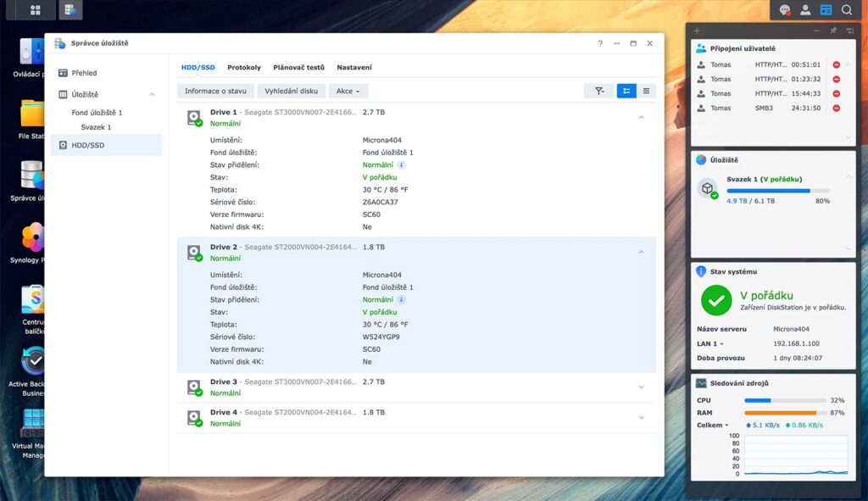868x501 pixels.
Task: Open the Akce dropdown menu
Action: click(348, 91)
